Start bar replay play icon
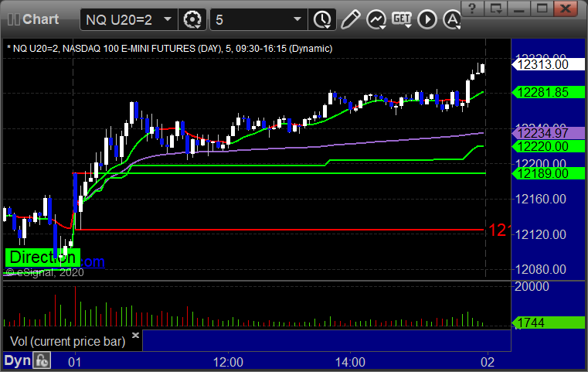588x372 pixels. tap(427, 19)
